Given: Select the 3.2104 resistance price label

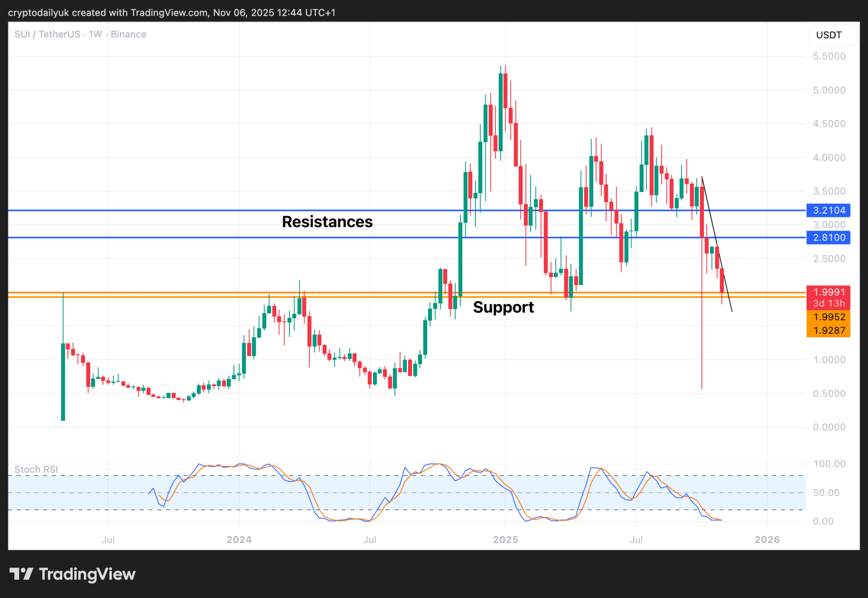Looking at the screenshot, I should click(828, 211).
